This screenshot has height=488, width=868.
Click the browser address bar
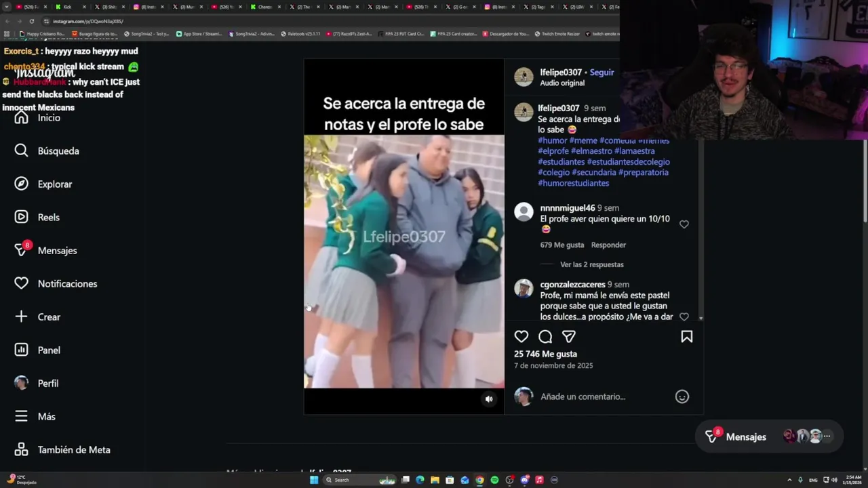(x=325, y=21)
